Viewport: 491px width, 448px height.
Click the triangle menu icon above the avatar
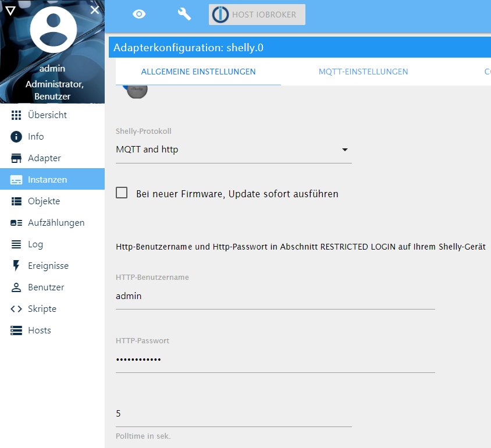coord(10,11)
